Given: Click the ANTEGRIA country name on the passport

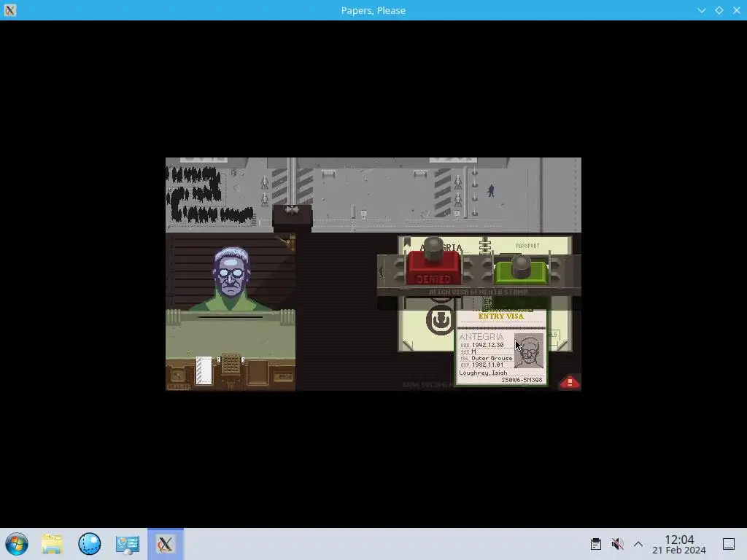Looking at the screenshot, I should pos(481,337).
